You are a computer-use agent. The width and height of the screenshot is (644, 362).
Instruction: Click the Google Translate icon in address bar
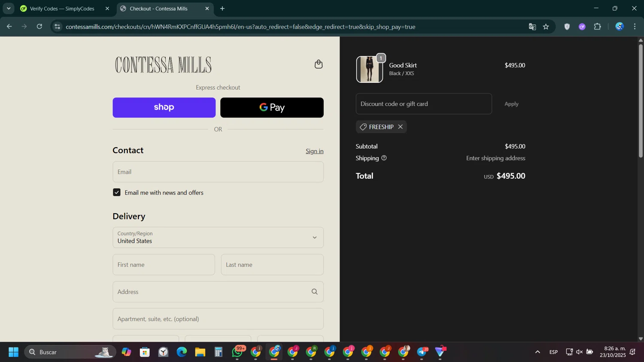(532, 27)
